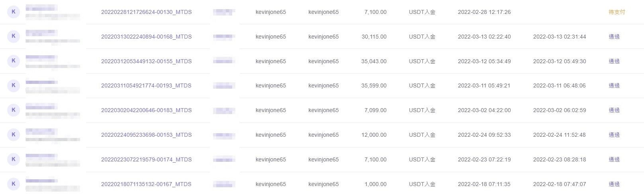The width and height of the screenshot is (644, 196).
Task: Click 通過 status for the 35,599.00 deposit
Action: click(614, 85)
